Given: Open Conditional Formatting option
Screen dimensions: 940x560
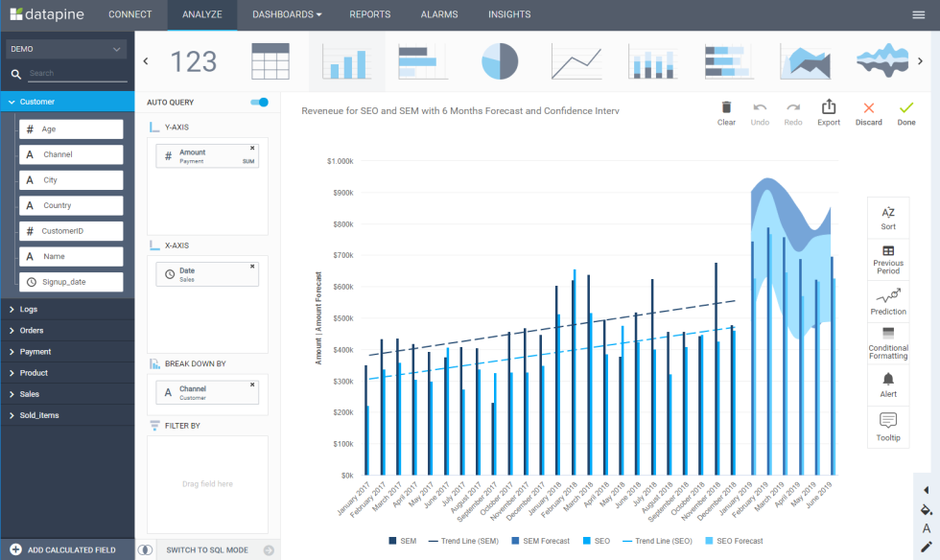Looking at the screenshot, I should click(x=888, y=342).
